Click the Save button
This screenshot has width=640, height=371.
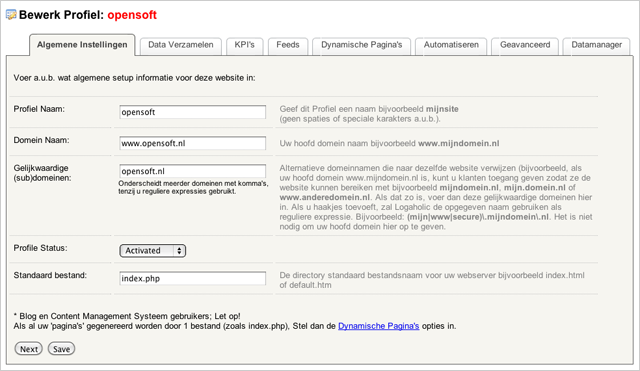(x=61, y=349)
